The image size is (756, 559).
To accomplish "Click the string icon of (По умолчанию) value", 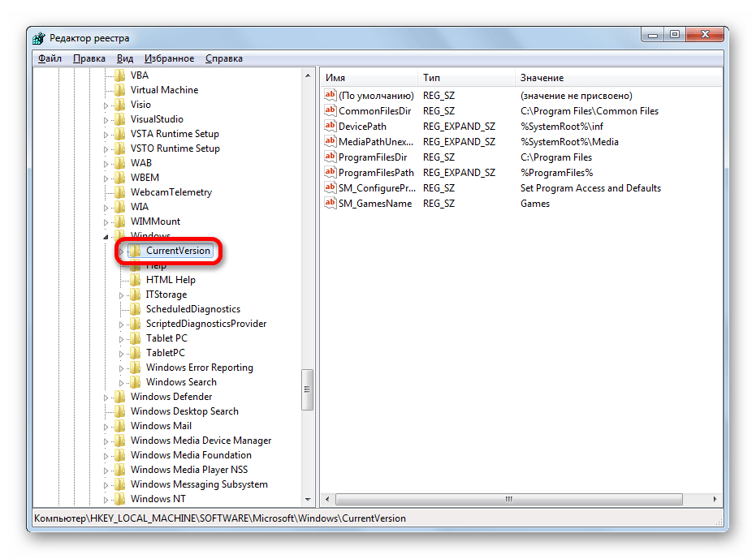I will click(x=330, y=96).
